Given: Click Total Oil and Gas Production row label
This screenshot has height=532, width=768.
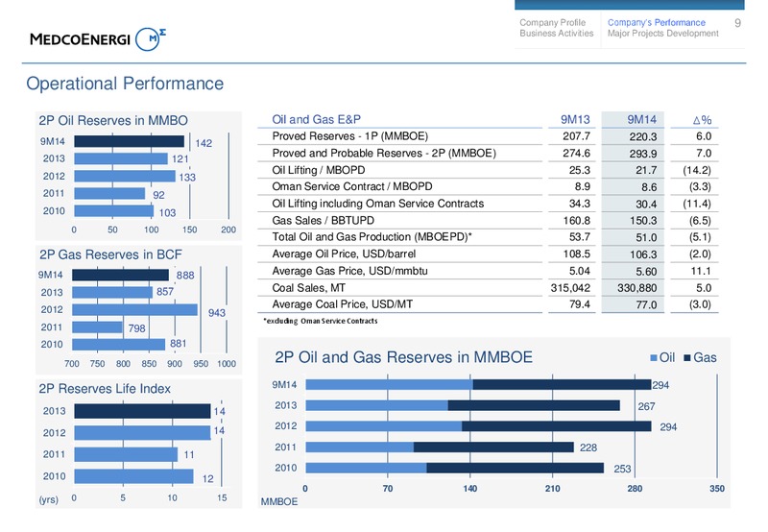Looking at the screenshot, I should pyautogui.click(x=372, y=237).
